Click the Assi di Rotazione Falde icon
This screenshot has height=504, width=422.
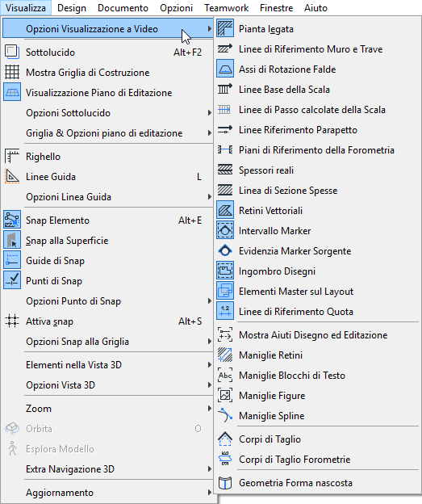225,69
